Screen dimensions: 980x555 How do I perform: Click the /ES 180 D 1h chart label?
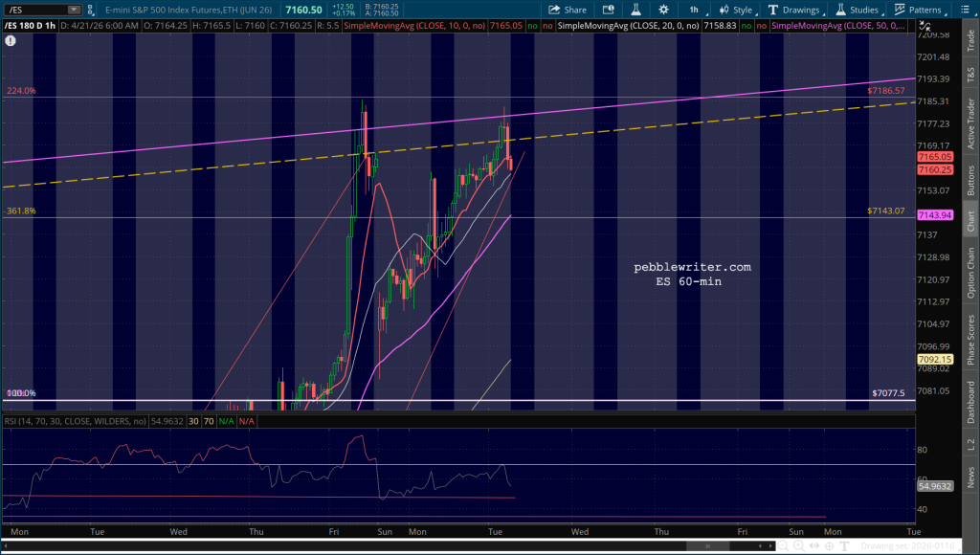tap(30, 26)
